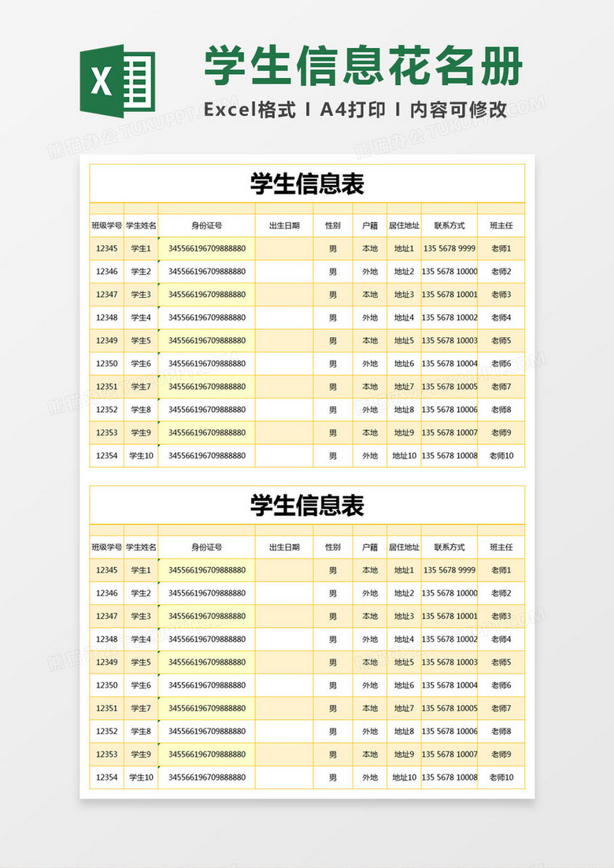Select the ID number cell in bottom table's 学生4 row
The image size is (614, 868).
pyautogui.click(x=207, y=640)
